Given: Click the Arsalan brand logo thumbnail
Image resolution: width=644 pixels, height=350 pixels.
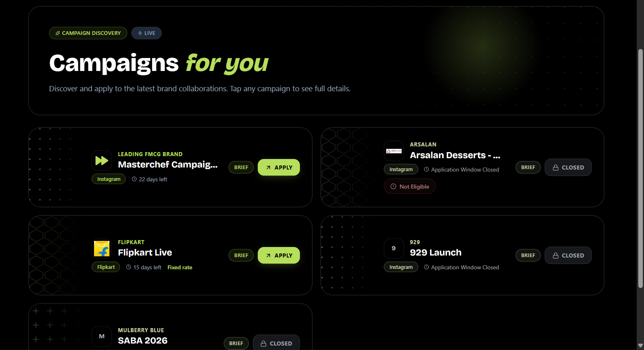Looking at the screenshot, I should pyautogui.click(x=394, y=151).
